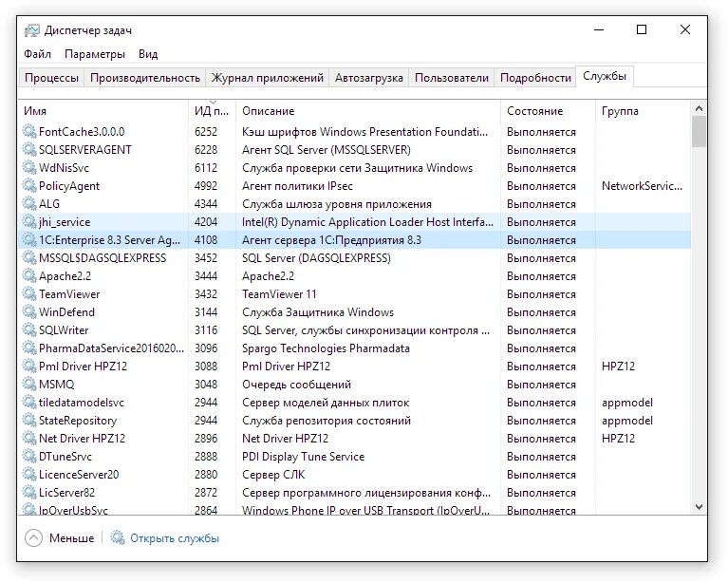
Task: Sort services by the Имя column header
Action: [x=103, y=111]
